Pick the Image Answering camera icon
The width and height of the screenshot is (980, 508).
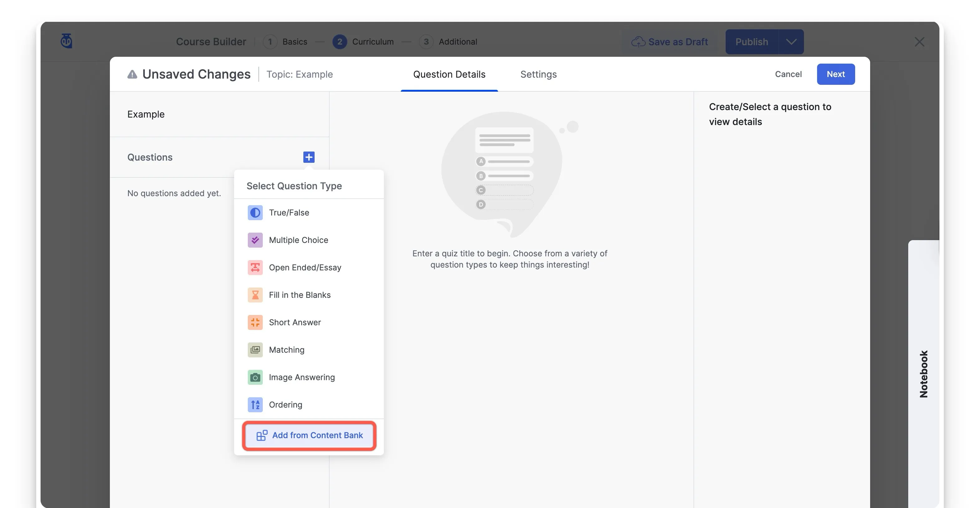coord(255,377)
